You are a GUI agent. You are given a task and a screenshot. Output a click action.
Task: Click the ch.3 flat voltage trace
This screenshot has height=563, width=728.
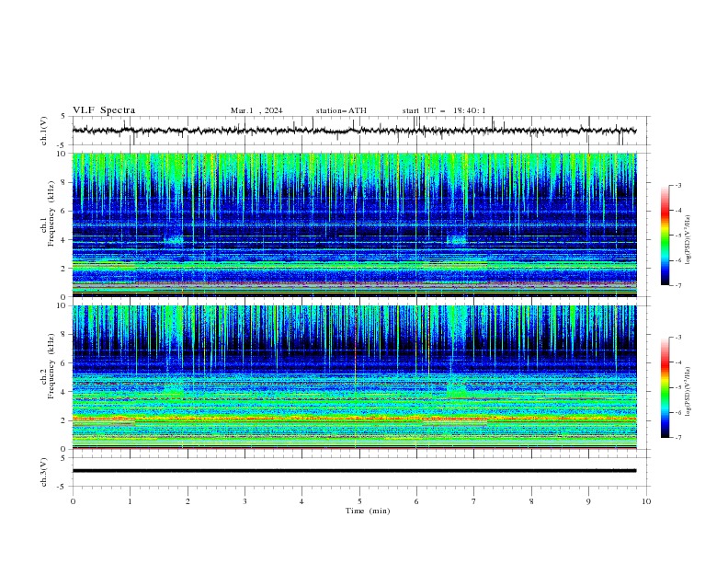point(354,471)
